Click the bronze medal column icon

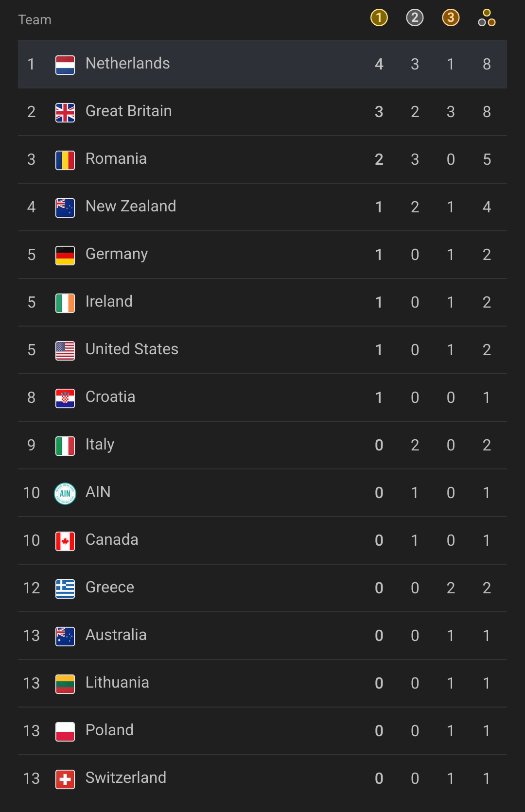[x=451, y=18]
